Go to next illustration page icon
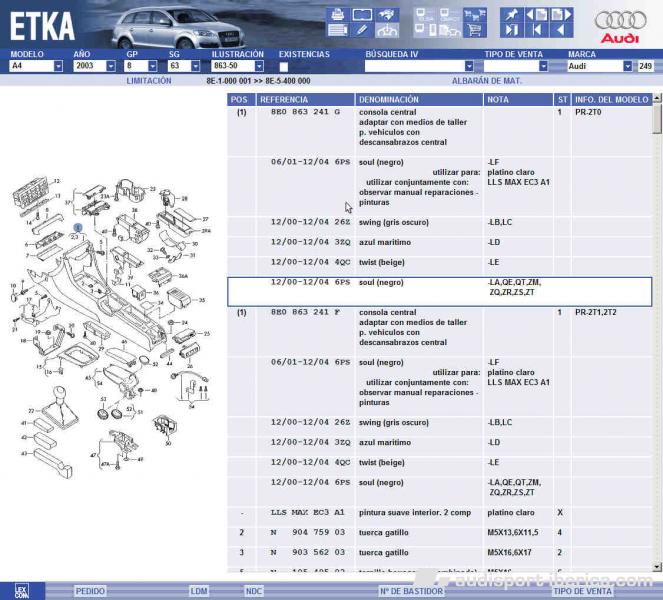The width and height of the screenshot is (663, 600). coord(562,15)
